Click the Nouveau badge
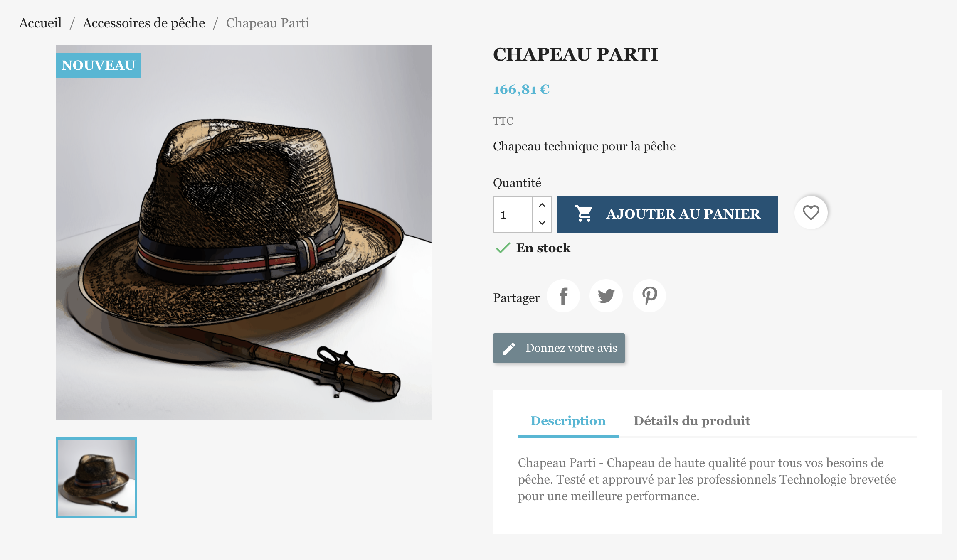The width and height of the screenshot is (957, 560). click(99, 66)
